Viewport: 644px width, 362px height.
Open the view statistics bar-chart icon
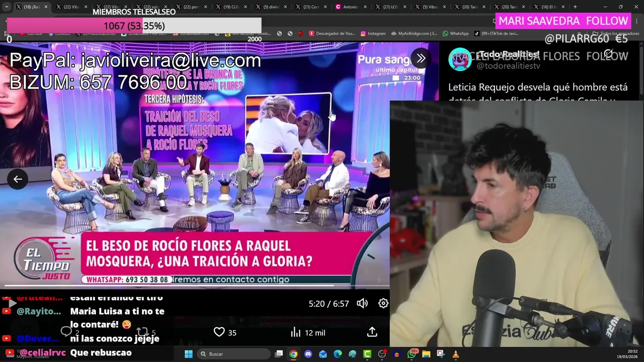pyautogui.click(x=296, y=332)
